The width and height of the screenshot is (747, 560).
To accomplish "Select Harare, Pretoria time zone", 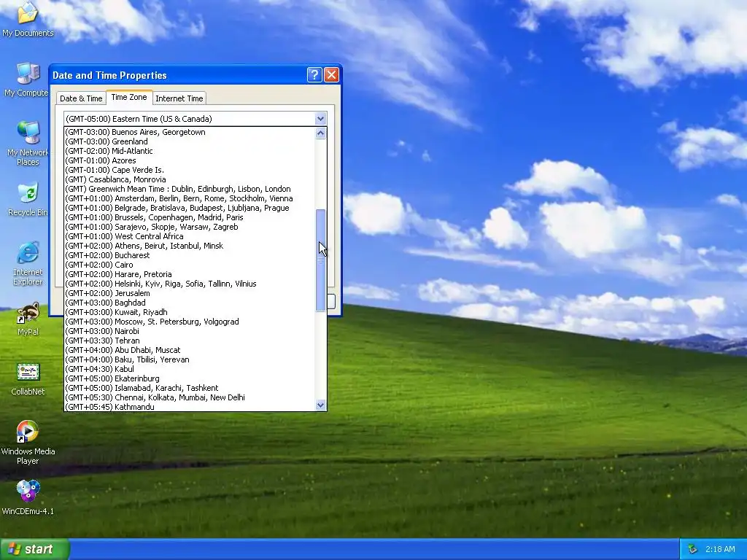I will click(x=190, y=274).
